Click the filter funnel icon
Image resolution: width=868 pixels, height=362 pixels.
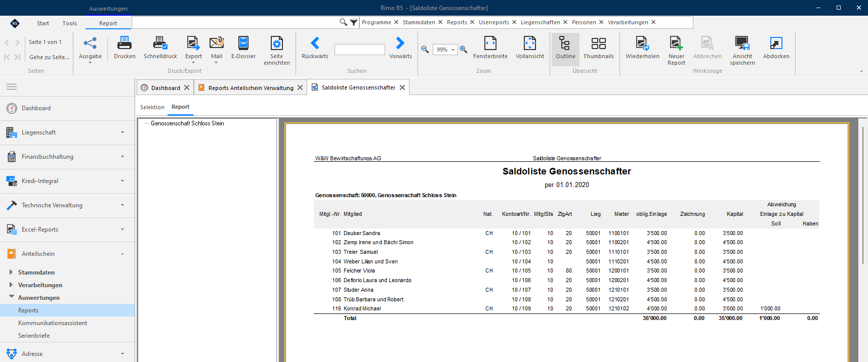coord(354,22)
